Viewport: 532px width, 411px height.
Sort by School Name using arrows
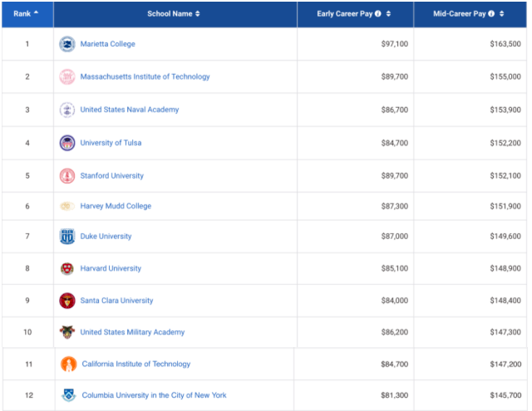coord(198,13)
